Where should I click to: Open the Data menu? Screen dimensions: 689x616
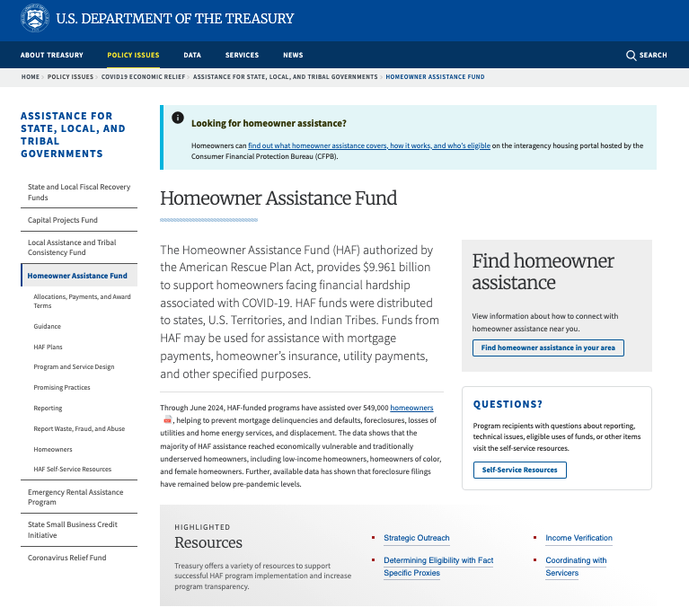(x=192, y=55)
